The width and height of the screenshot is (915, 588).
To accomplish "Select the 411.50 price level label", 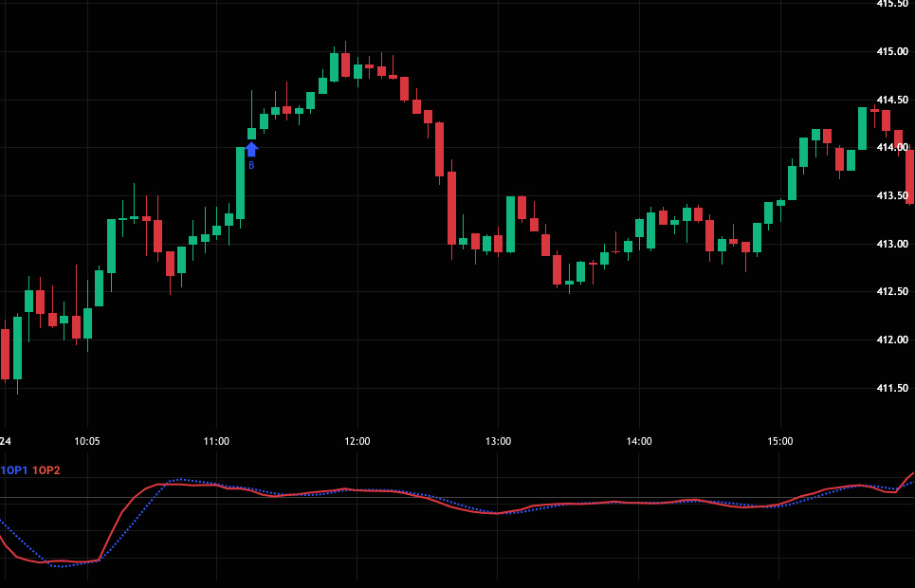I will (891, 388).
